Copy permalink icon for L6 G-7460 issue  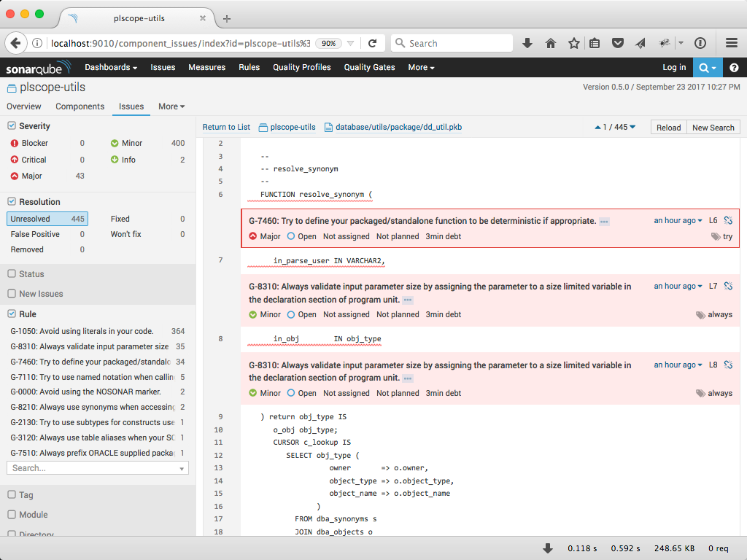(728, 220)
